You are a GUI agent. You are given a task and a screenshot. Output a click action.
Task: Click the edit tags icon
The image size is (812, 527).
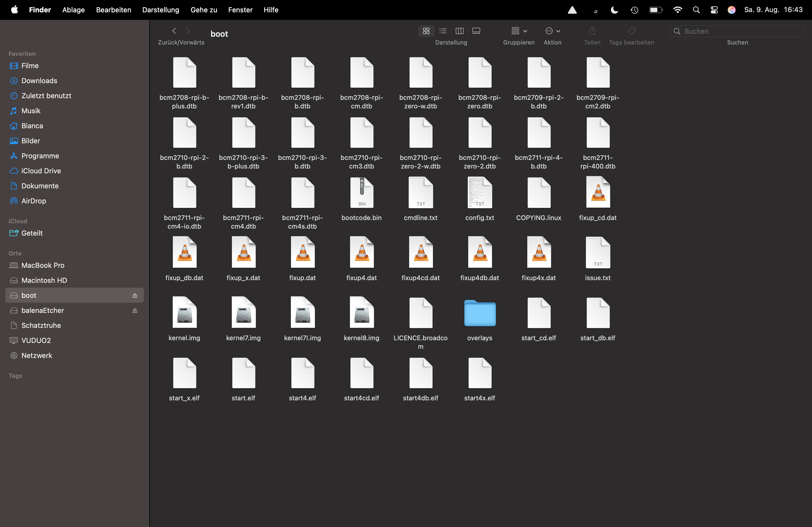pyautogui.click(x=631, y=31)
